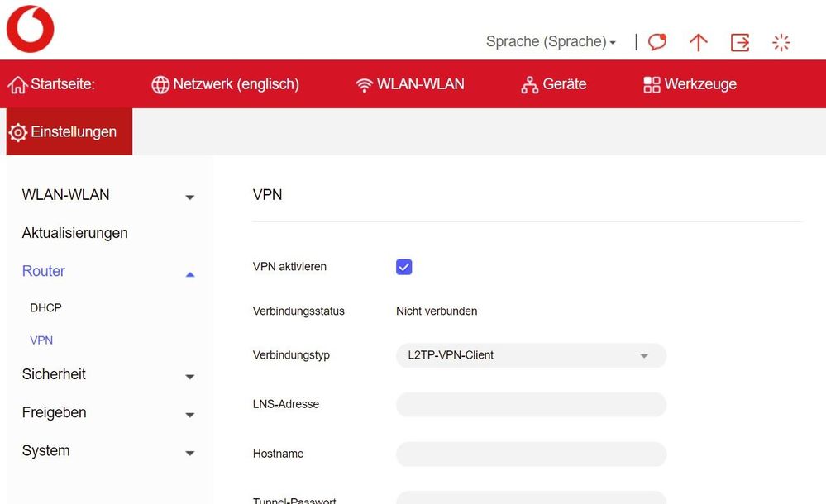Expand the Sicherheit sidebar section

click(189, 376)
